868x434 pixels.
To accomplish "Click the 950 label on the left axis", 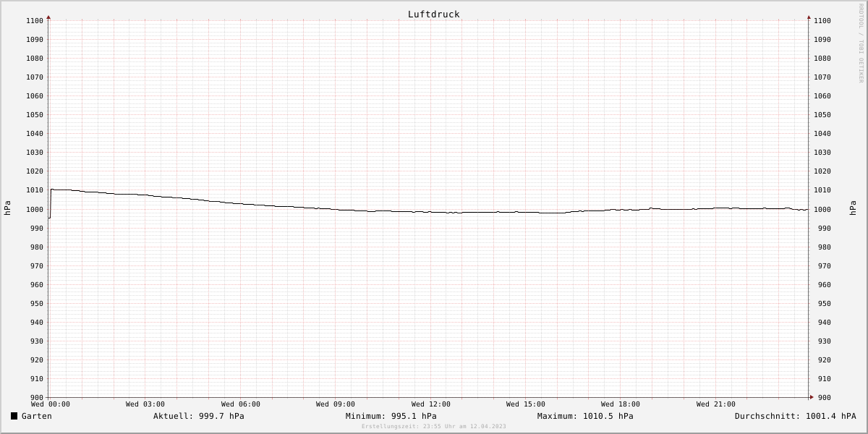I will pyautogui.click(x=36, y=304).
